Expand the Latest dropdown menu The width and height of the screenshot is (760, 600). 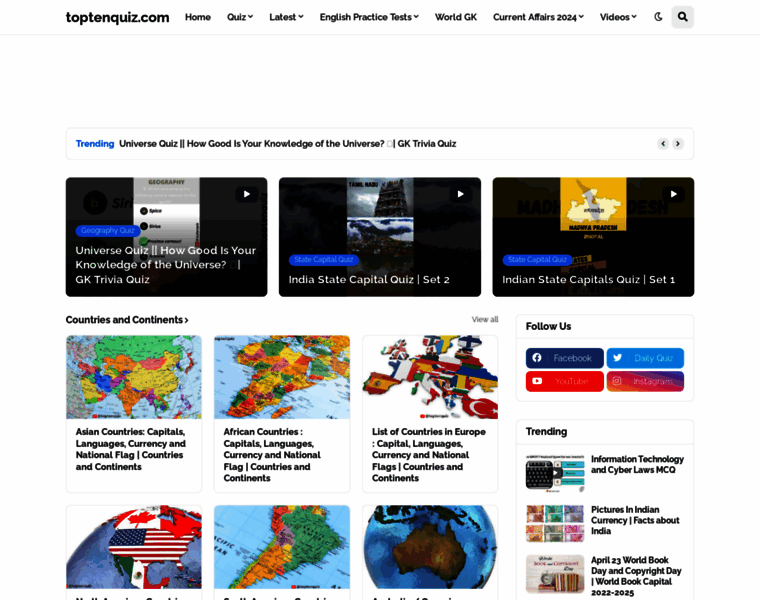tap(286, 17)
